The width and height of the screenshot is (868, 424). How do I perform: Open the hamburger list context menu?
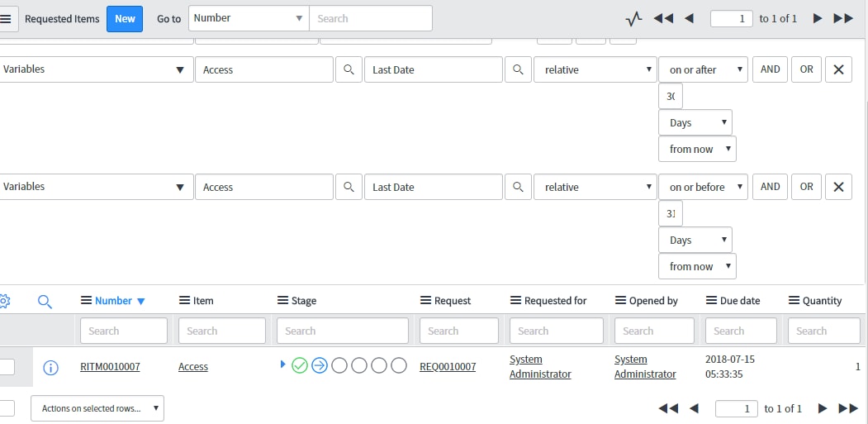[6, 19]
